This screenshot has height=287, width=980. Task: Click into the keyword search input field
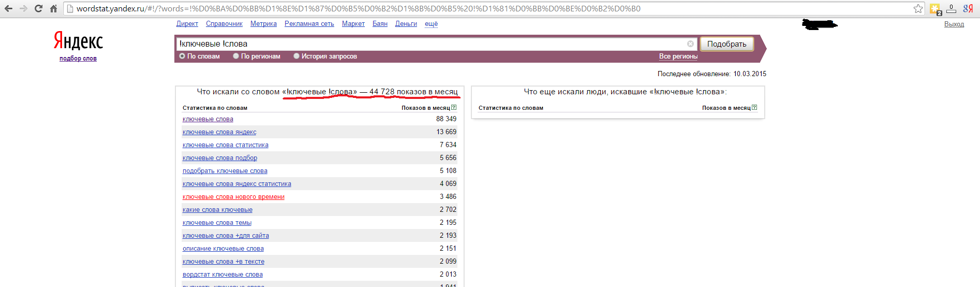click(x=429, y=44)
